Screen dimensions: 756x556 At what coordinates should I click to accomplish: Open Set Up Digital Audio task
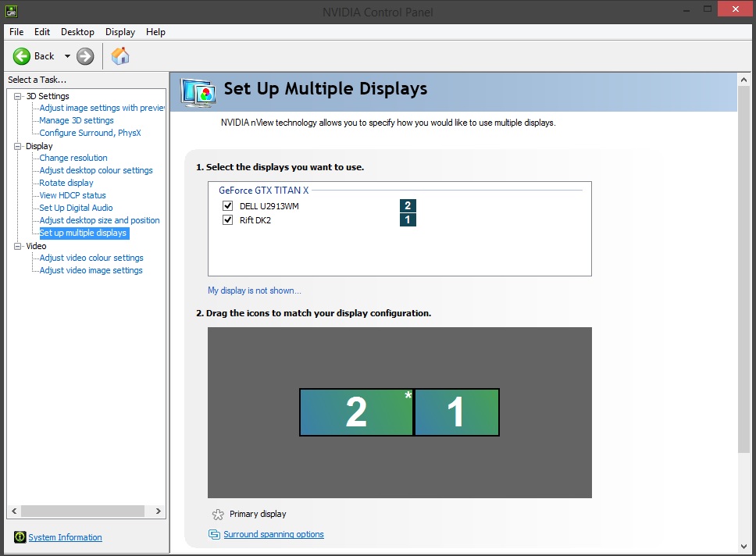77,208
